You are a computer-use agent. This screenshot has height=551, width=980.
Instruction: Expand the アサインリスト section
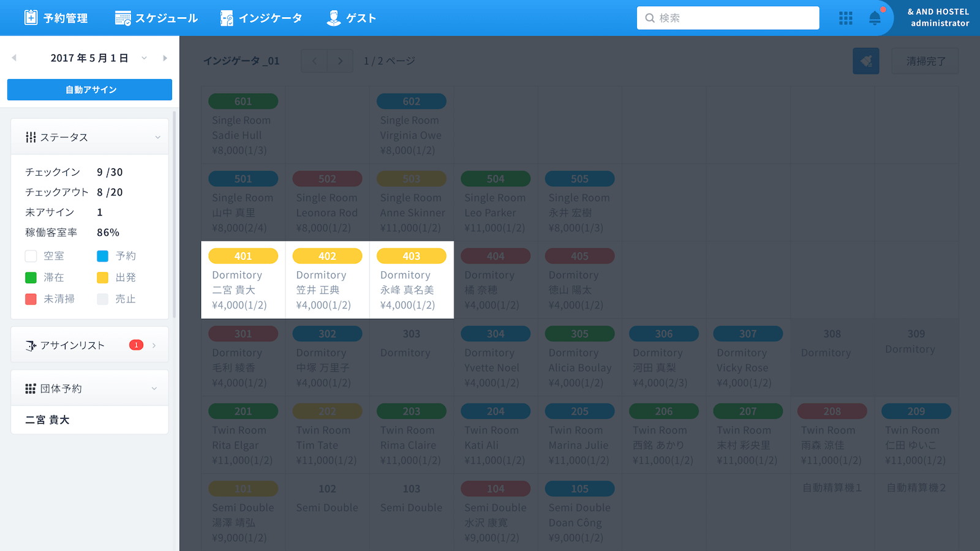[x=154, y=345]
